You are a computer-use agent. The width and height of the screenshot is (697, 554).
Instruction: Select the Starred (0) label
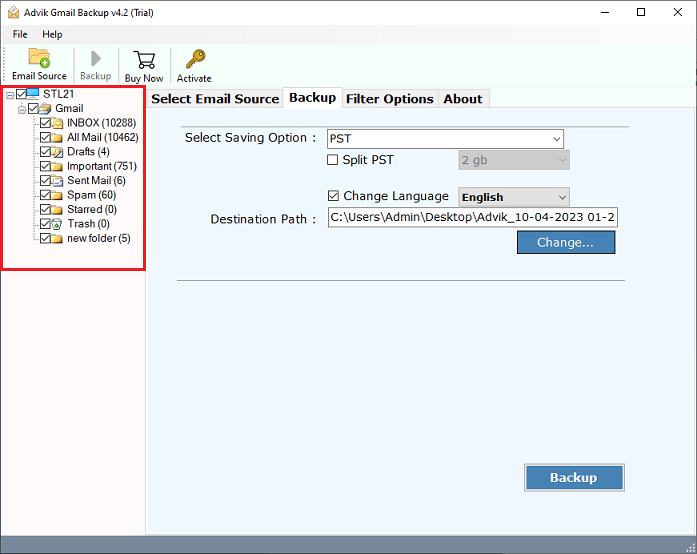92,209
